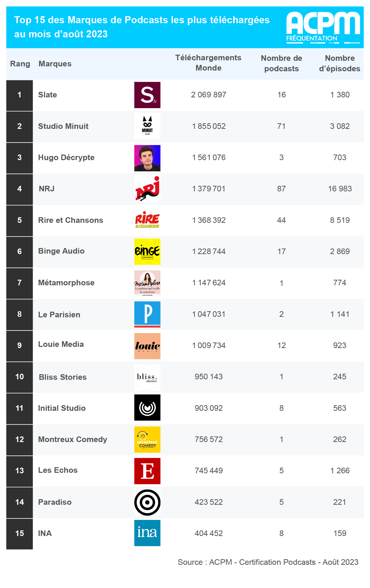Image resolution: width=370 pixels, height=588 pixels.
Task: Click the ACPM Fréquentation logo
Action: pyautogui.click(x=323, y=27)
